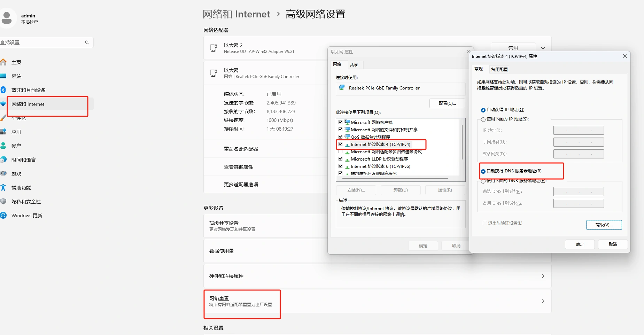Open the 主页 home page
The height and width of the screenshot is (335, 644).
point(16,62)
